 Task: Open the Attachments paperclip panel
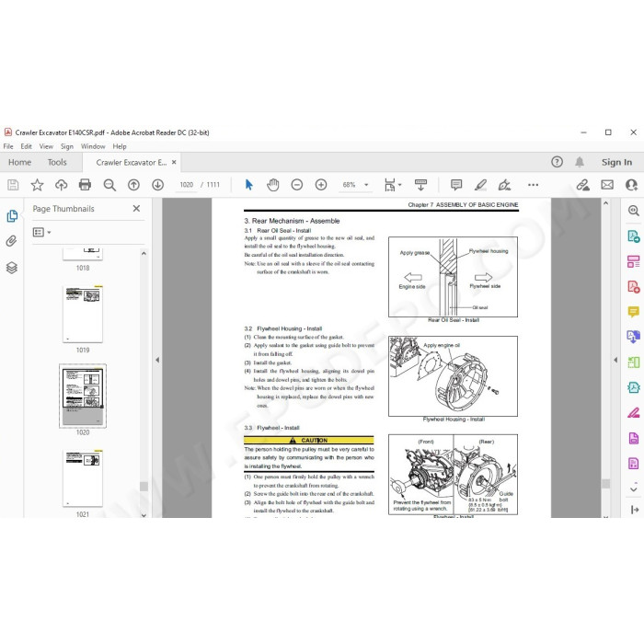[11, 241]
